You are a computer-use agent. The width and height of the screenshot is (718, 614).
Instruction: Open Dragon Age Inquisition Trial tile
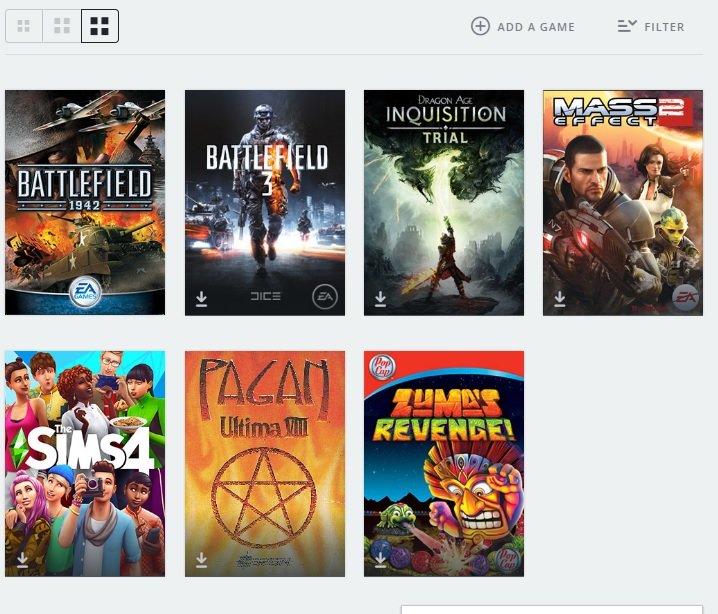click(x=444, y=202)
